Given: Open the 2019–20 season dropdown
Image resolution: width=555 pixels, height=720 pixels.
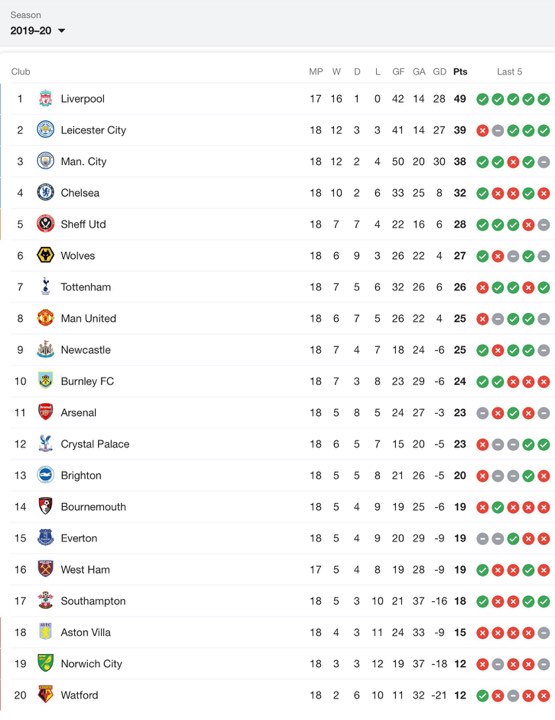Looking at the screenshot, I should pos(38,31).
